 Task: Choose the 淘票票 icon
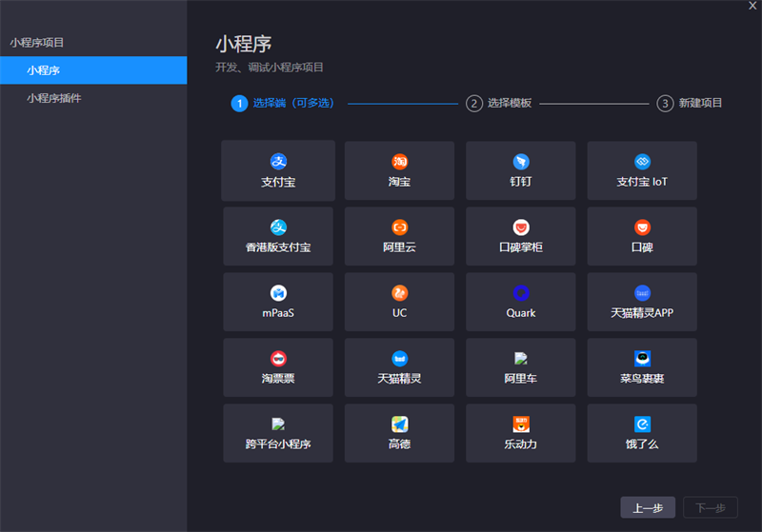coord(278,358)
